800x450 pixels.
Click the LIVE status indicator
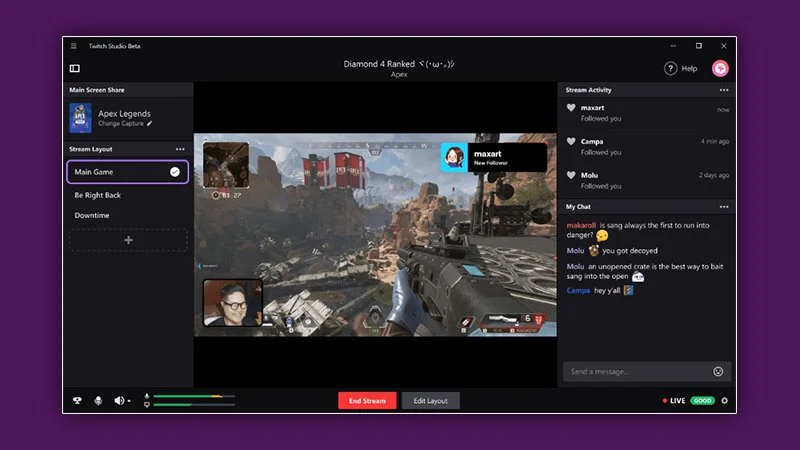point(673,401)
